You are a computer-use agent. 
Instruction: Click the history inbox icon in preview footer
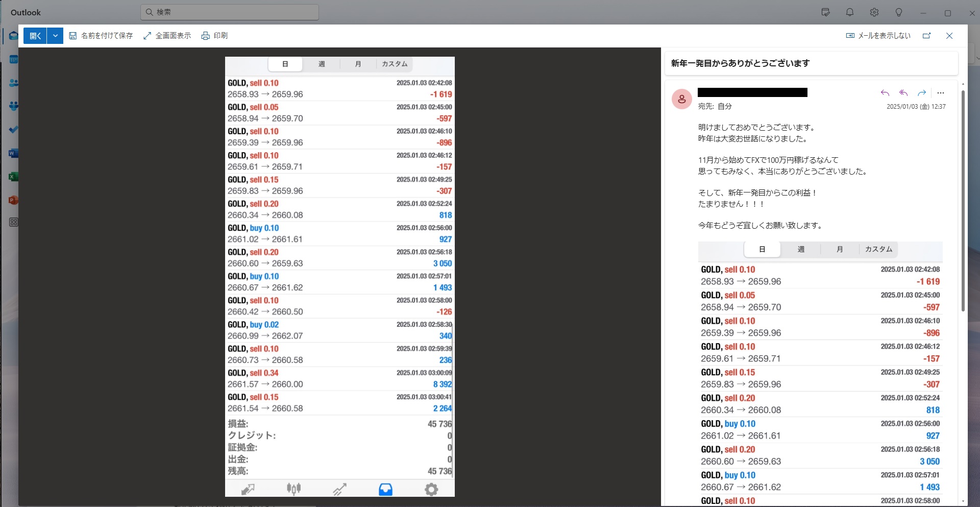click(386, 489)
